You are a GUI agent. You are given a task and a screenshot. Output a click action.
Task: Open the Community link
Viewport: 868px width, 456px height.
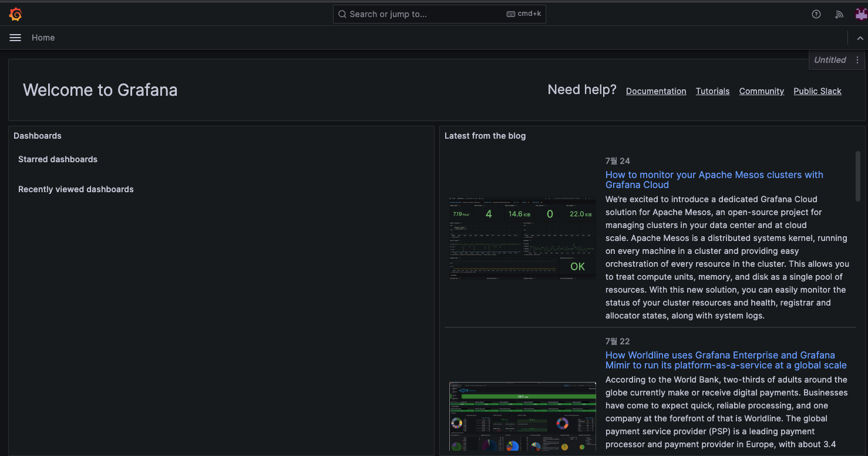(x=762, y=91)
